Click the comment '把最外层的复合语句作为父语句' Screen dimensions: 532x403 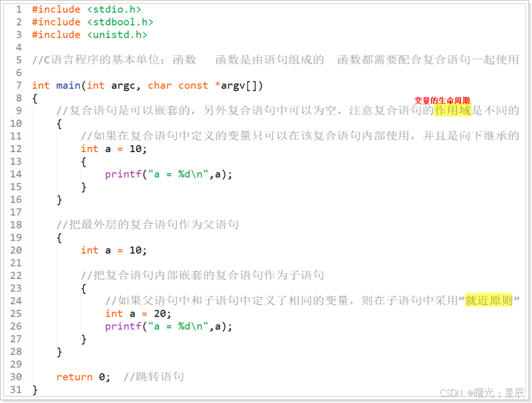coord(147,225)
